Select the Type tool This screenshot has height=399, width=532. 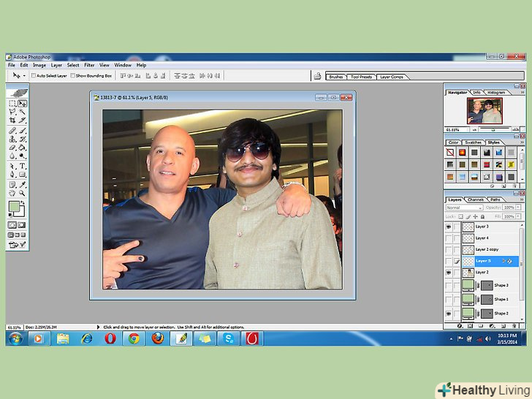coord(23,166)
